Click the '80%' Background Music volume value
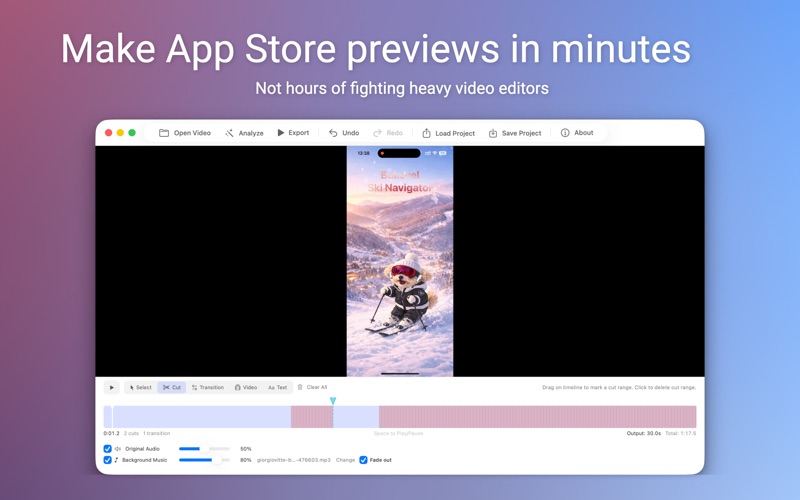The width and height of the screenshot is (800, 500). (246, 460)
